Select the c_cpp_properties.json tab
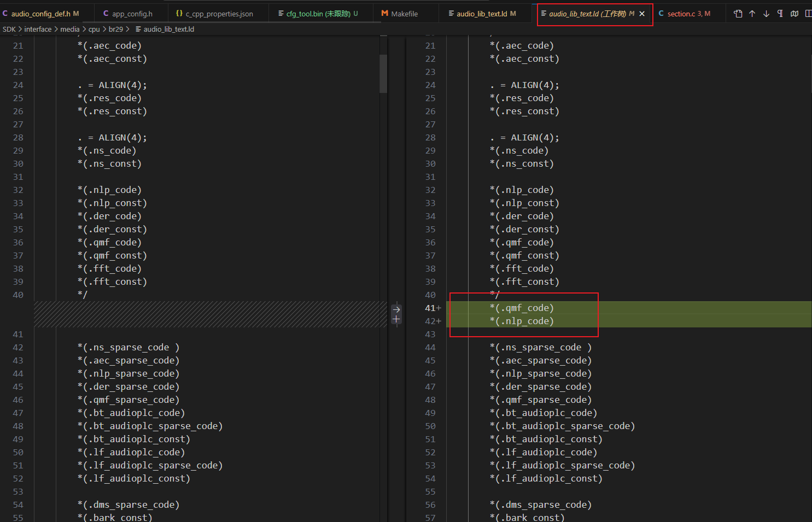 coord(219,14)
